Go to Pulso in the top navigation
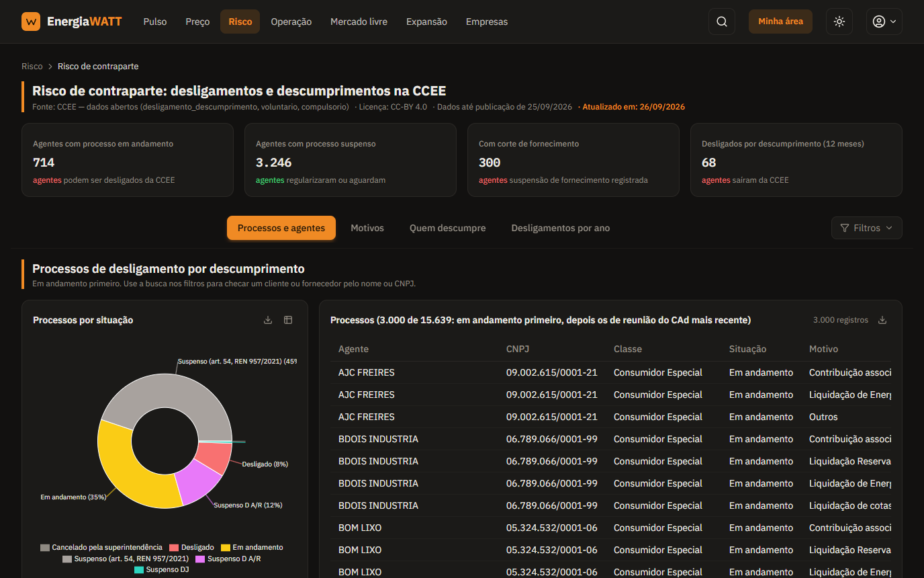The image size is (924, 578). point(155,22)
